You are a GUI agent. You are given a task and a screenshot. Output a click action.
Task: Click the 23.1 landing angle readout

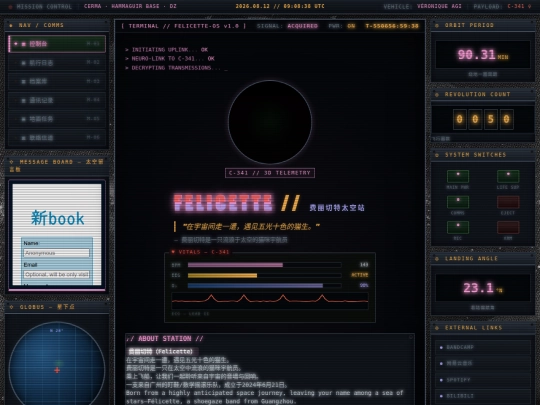point(482,288)
